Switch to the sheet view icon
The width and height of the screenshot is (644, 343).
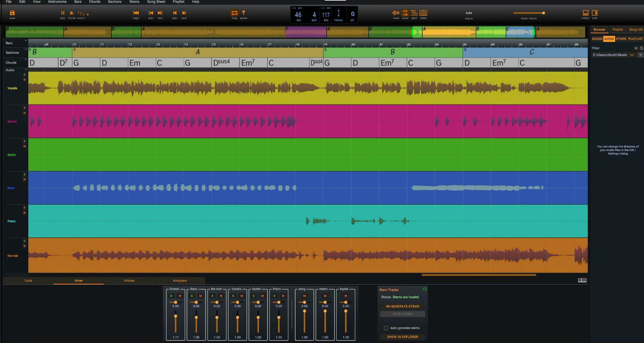423,13
